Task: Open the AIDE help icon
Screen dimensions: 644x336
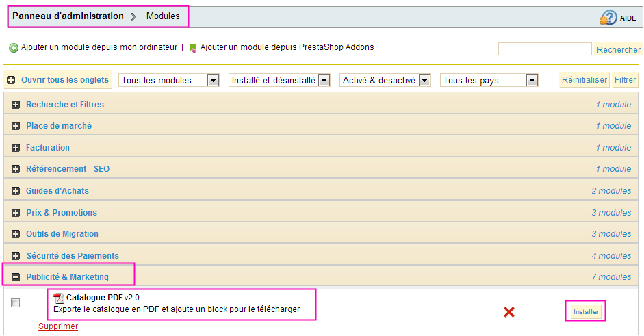Action: click(x=608, y=18)
